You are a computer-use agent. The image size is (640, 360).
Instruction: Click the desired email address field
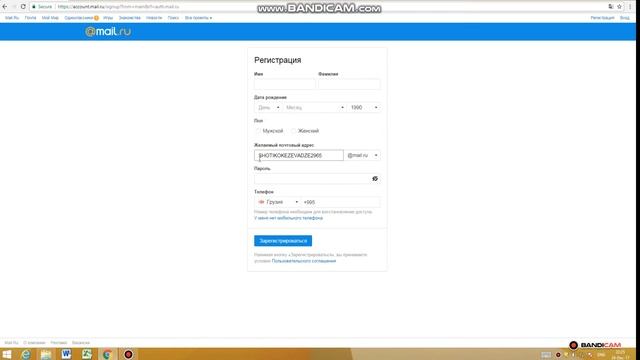click(x=299, y=156)
